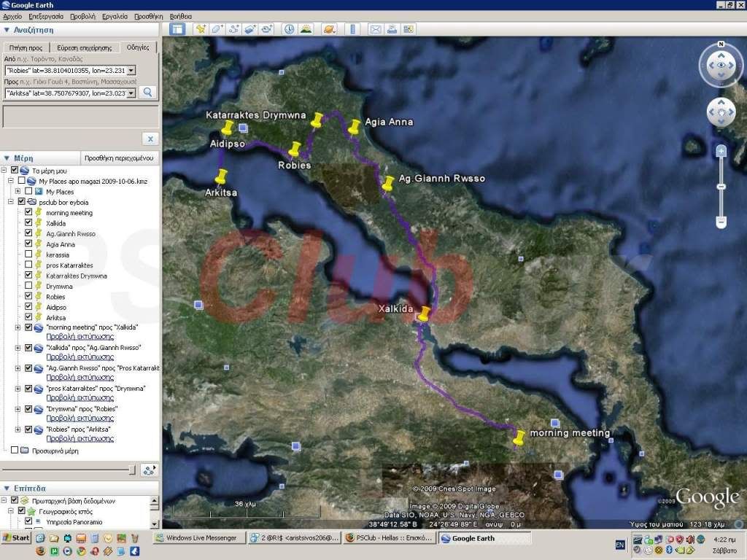Click the zoom in plus button on slider
The width and height of the screenshot is (747, 560).
721,152
